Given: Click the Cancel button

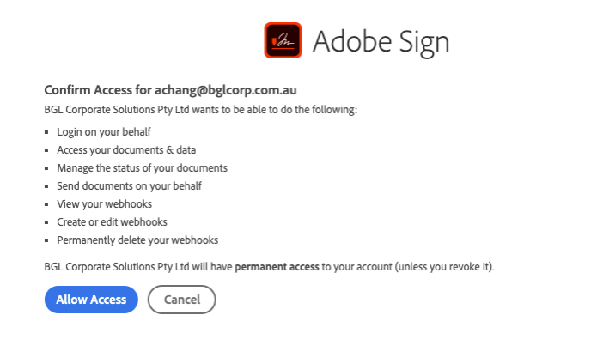Looking at the screenshot, I should (x=181, y=300).
